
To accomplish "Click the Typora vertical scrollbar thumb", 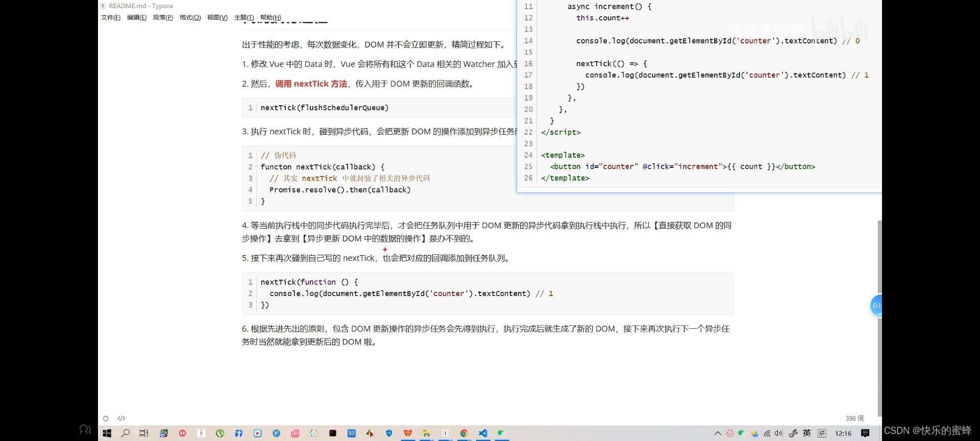I will 879,318.
